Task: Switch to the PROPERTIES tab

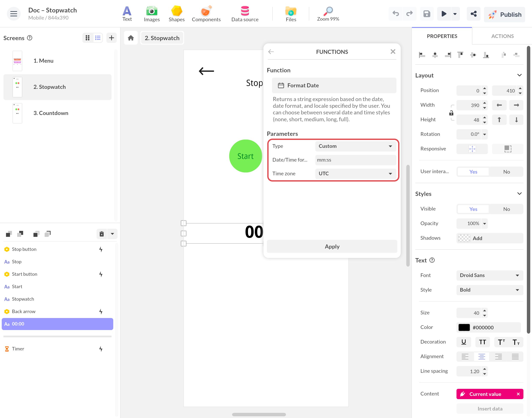Action: coord(442,36)
